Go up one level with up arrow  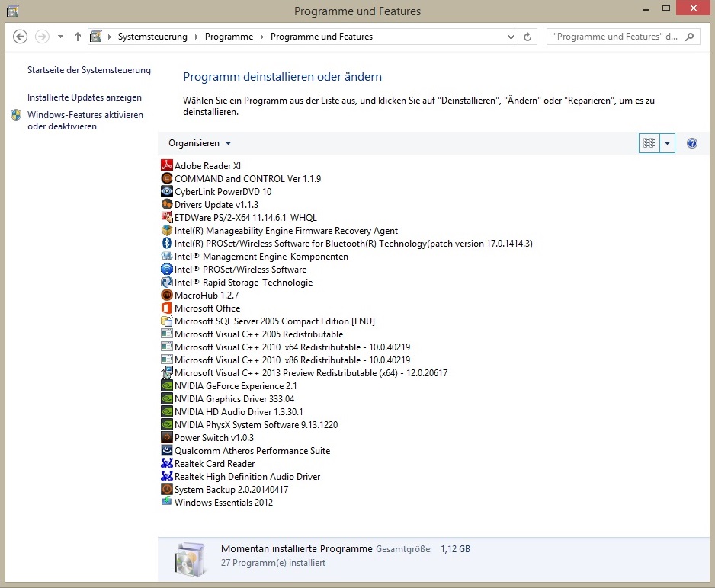pos(78,37)
